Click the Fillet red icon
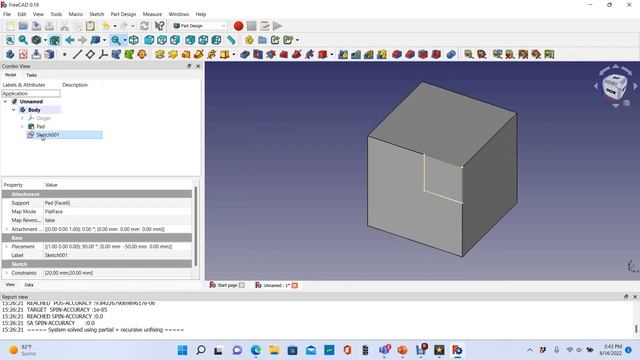Image resolution: width=640 pixels, height=360 pixels. coord(397,54)
